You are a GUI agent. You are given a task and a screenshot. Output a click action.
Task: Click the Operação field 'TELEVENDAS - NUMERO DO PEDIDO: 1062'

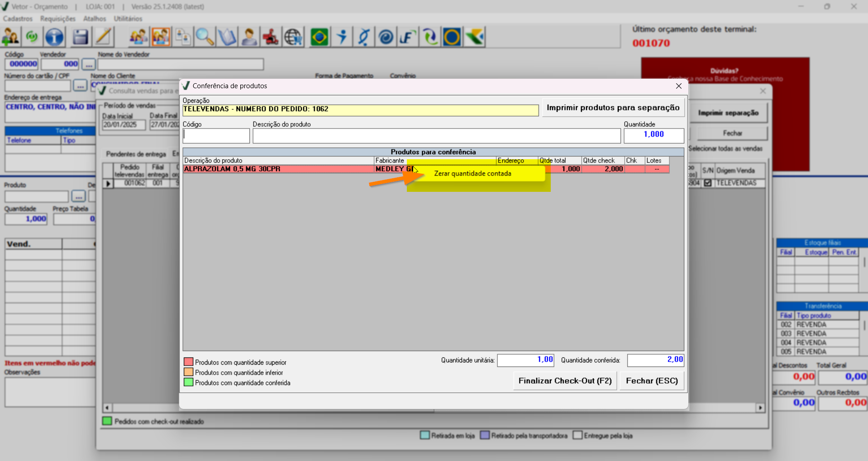(361, 110)
